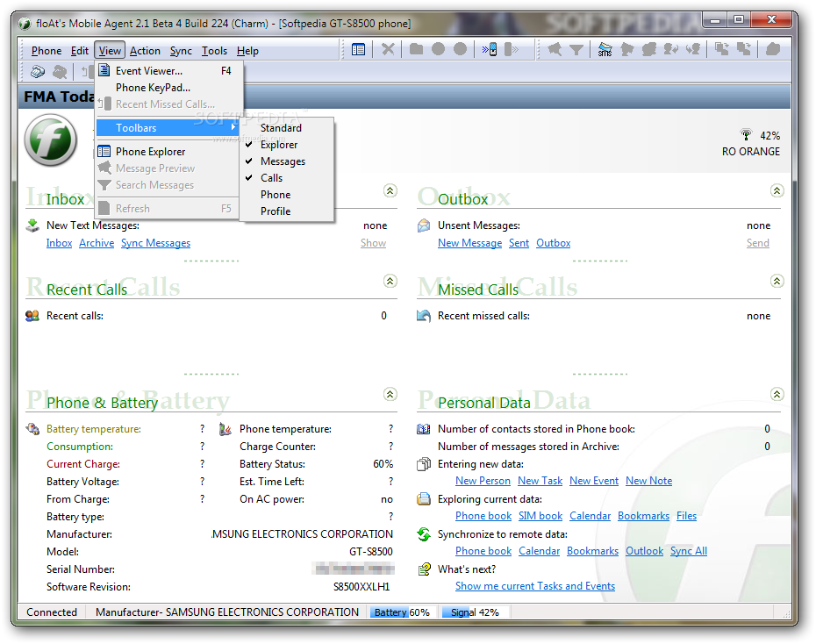Open the Sent link under Outbox
Screen dimensions: 816x644
point(519,243)
